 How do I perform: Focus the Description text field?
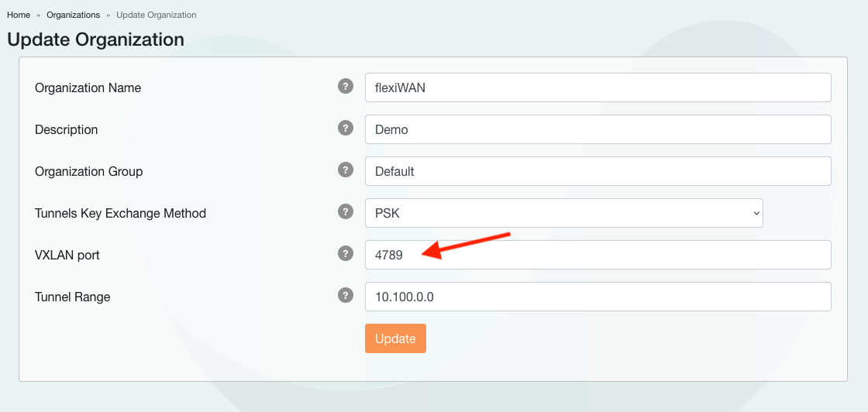[x=598, y=129]
